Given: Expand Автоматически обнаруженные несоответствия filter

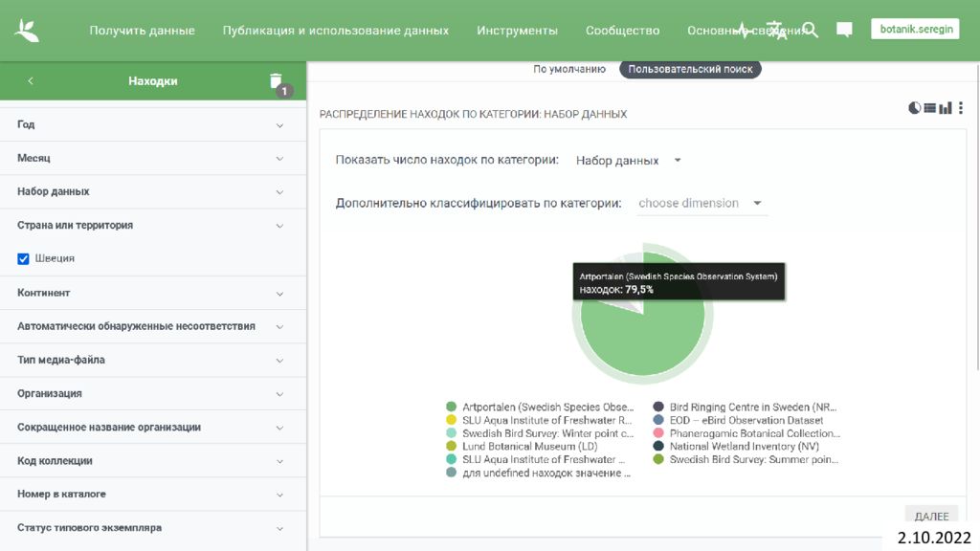Looking at the screenshot, I should point(153,327).
